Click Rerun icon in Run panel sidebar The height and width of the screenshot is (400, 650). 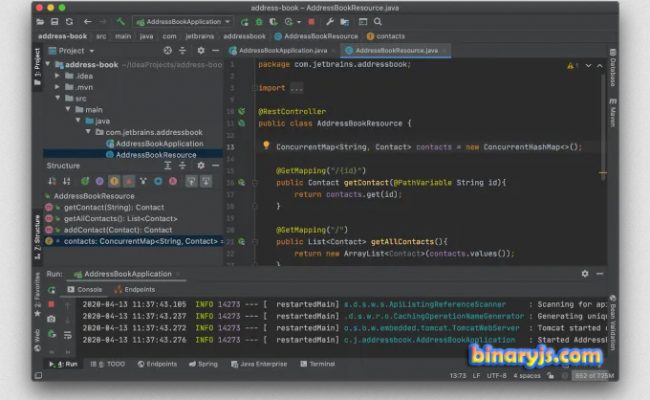[x=51, y=290]
